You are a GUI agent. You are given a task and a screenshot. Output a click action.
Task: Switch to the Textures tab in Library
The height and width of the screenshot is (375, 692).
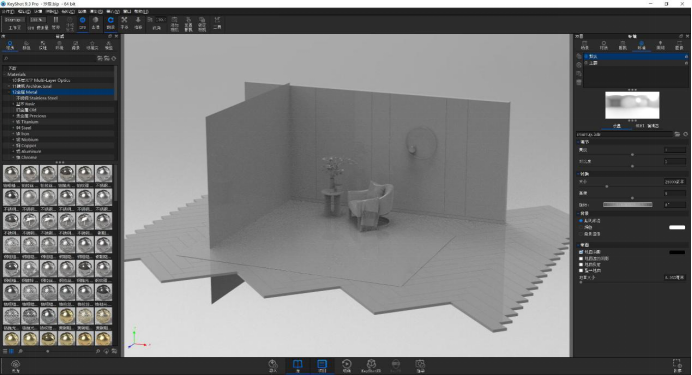pos(43,45)
